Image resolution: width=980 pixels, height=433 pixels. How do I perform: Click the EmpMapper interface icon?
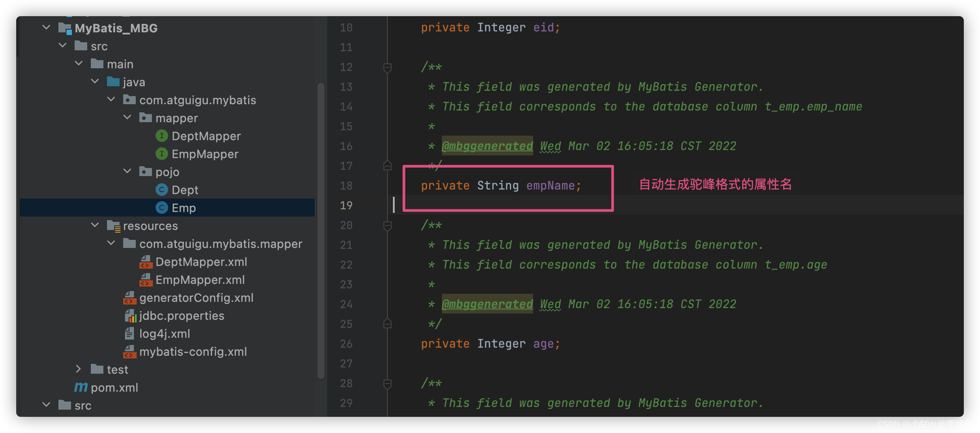tap(162, 154)
